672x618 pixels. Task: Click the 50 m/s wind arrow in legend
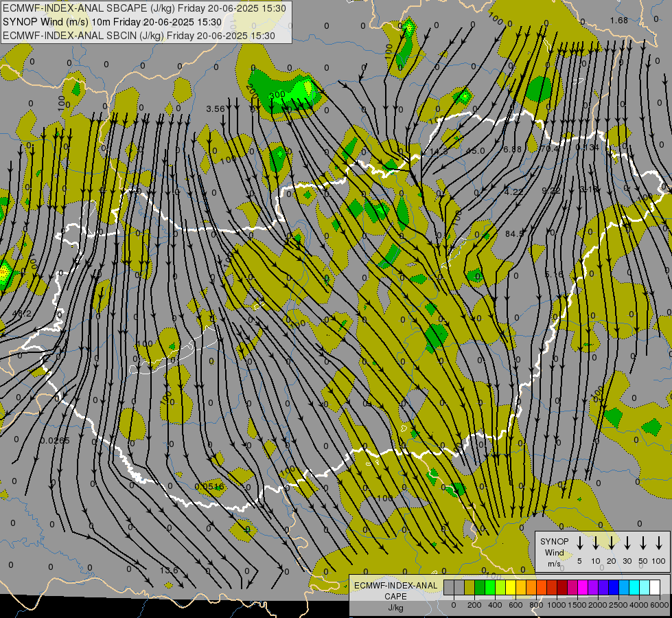coord(643,543)
